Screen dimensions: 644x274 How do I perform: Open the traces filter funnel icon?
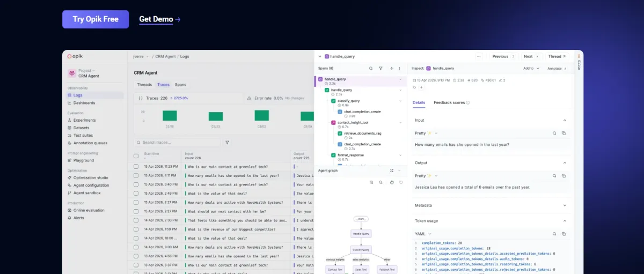coord(227,143)
